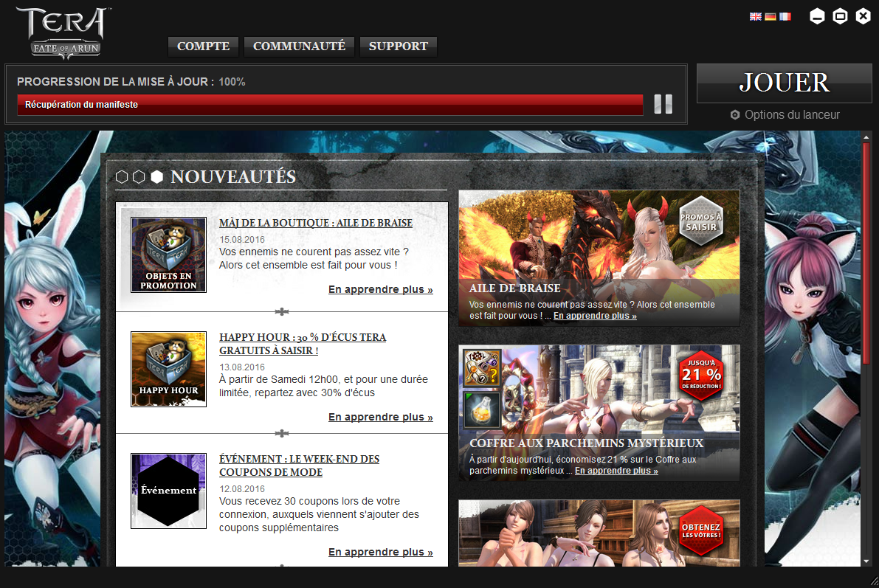Screen dimensions: 879x588
Task: Open the launcher options gear
Action: tap(735, 115)
